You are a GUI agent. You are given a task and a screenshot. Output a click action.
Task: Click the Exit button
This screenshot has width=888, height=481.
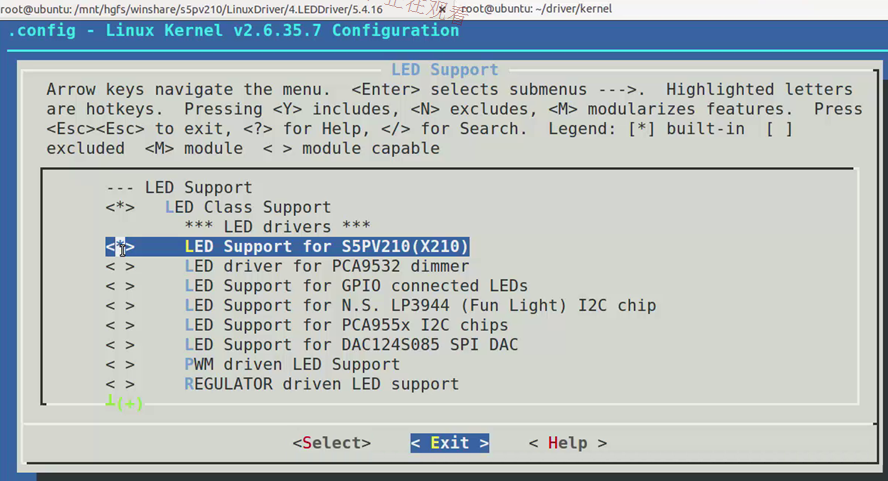point(450,443)
